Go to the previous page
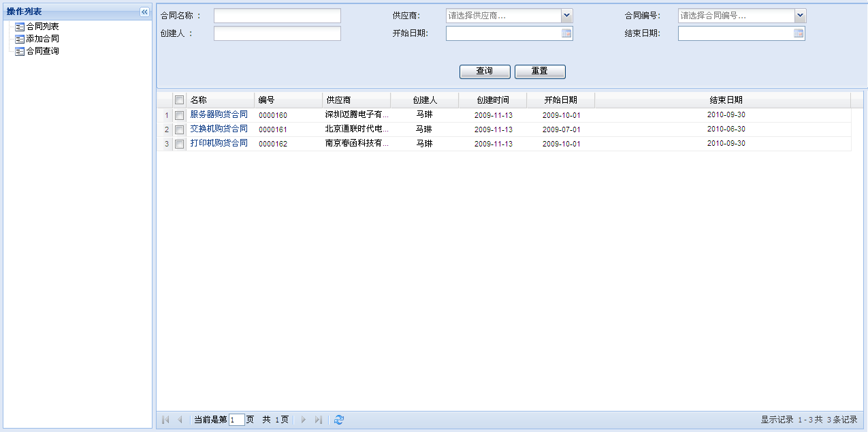The width and height of the screenshot is (868, 432). [x=180, y=420]
